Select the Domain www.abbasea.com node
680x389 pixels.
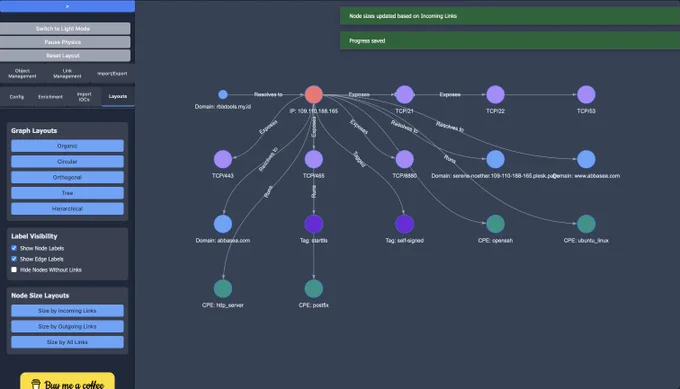click(x=586, y=159)
